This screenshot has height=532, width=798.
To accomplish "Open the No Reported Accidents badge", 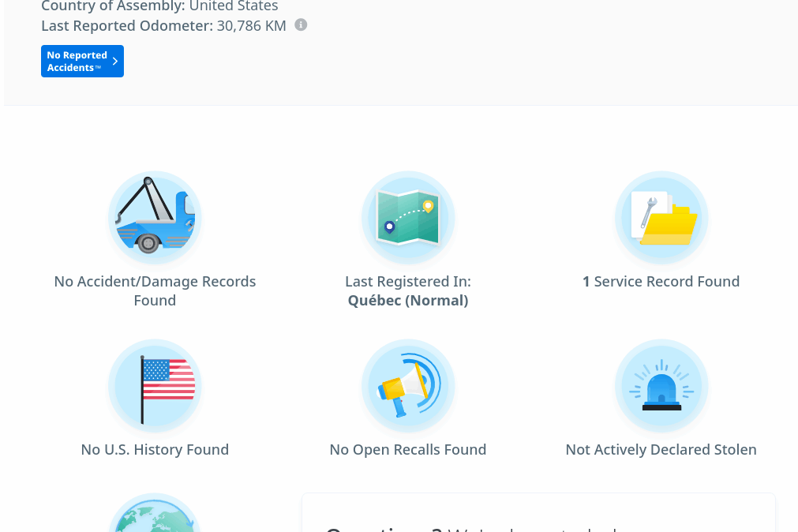I will click(x=77, y=62).
